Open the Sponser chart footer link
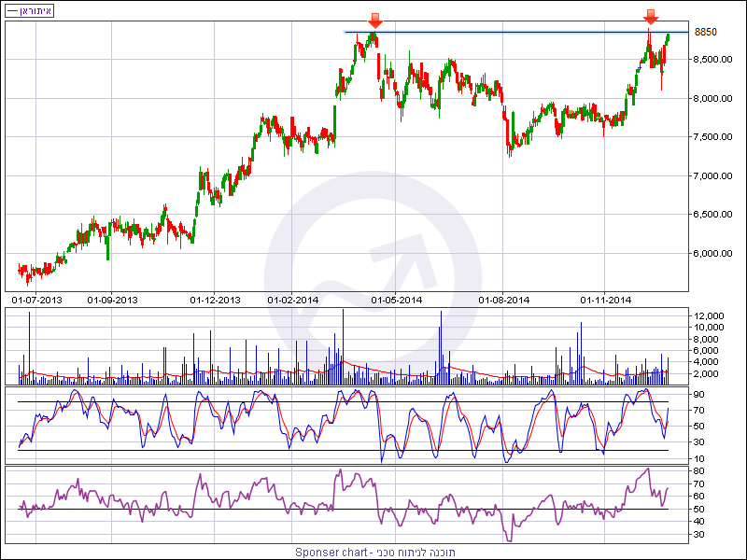 coord(373,552)
